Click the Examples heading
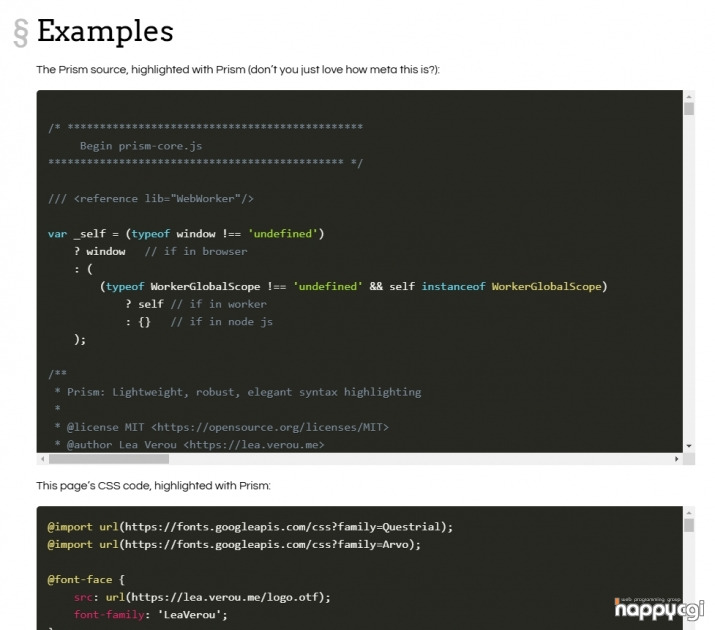Image resolution: width=715 pixels, height=630 pixels. click(105, 31)
